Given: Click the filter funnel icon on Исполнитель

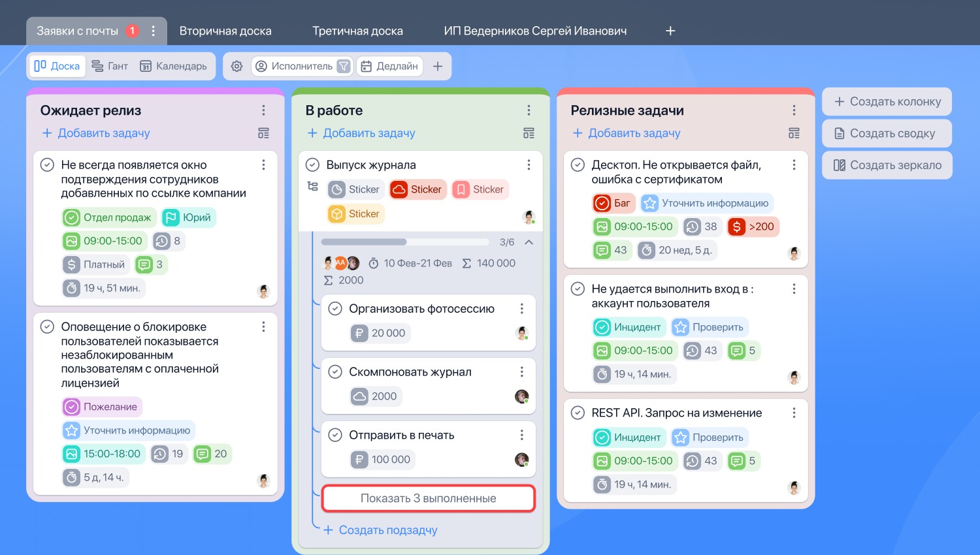Looking at the screenshot, I should [x=343, y=66].
